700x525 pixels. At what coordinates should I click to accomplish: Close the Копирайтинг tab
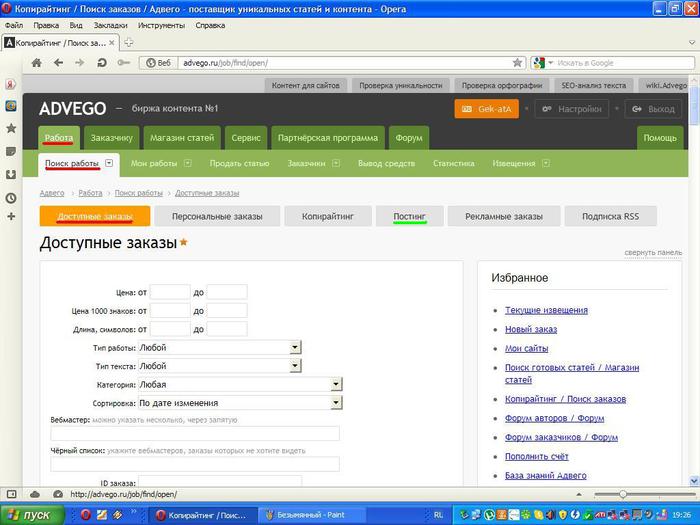point(112,43)
